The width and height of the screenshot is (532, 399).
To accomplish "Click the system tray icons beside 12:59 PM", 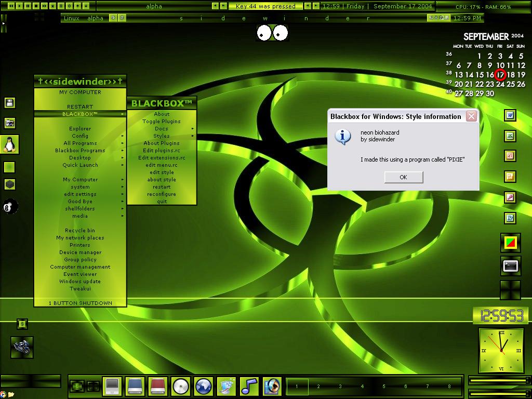I will pos(438,18).
